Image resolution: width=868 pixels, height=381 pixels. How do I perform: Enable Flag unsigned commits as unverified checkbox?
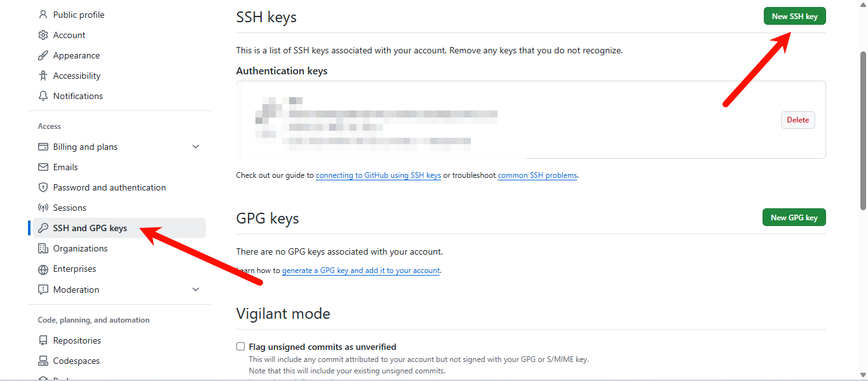[241, 347]
